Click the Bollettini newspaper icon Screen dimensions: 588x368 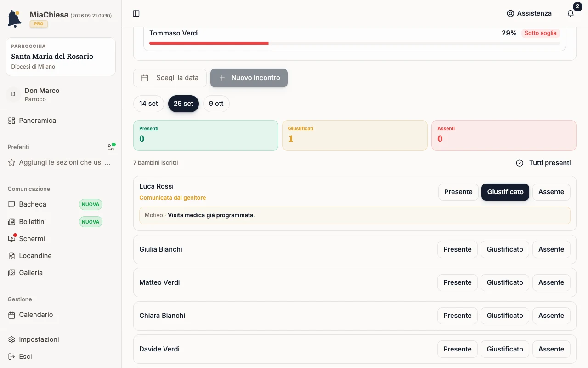tap(11, 222)
